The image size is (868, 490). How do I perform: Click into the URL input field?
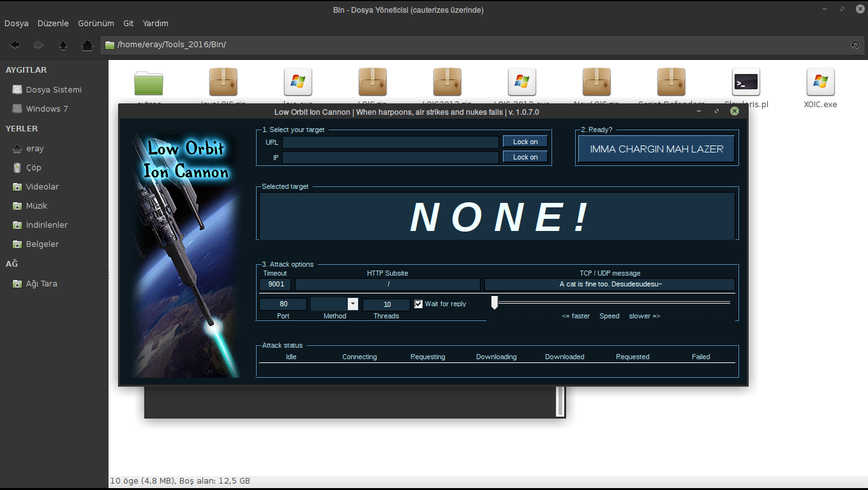(x=391, y=142)
